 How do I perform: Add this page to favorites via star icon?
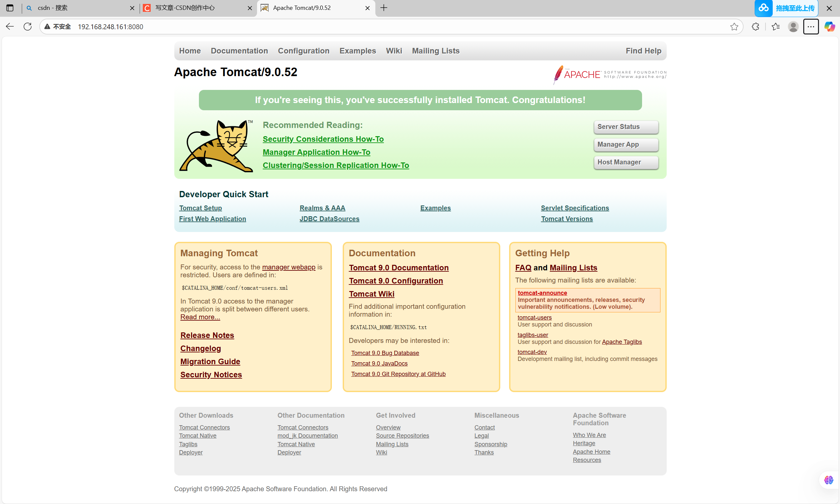(734, 27)
